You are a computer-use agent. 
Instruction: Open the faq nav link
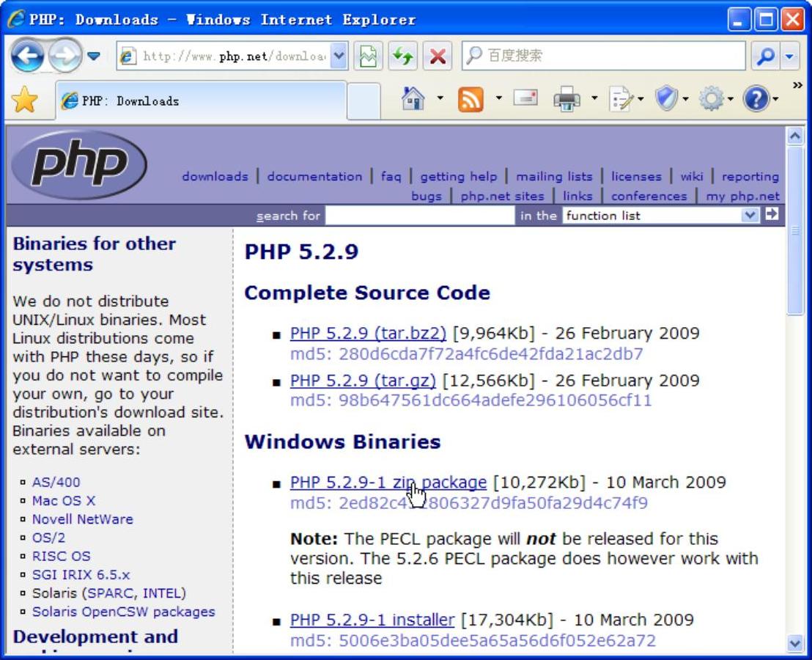click(x=391, y=177)
